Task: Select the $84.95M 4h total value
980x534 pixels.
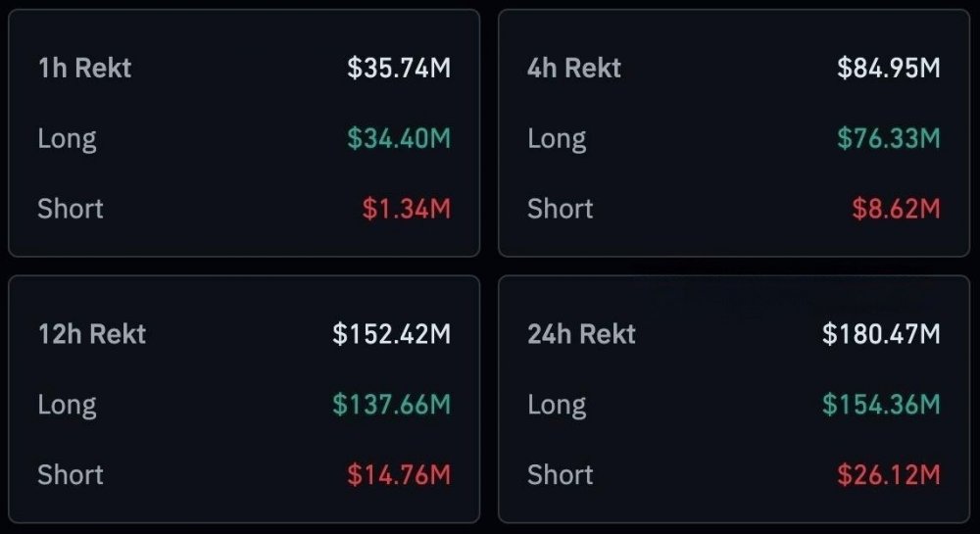Action: 889,68
